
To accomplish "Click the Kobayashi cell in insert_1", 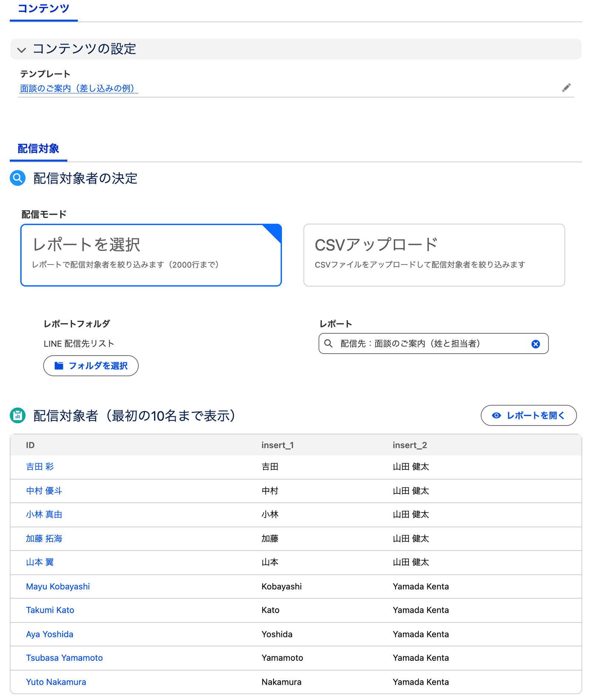I will click(282, 586).
